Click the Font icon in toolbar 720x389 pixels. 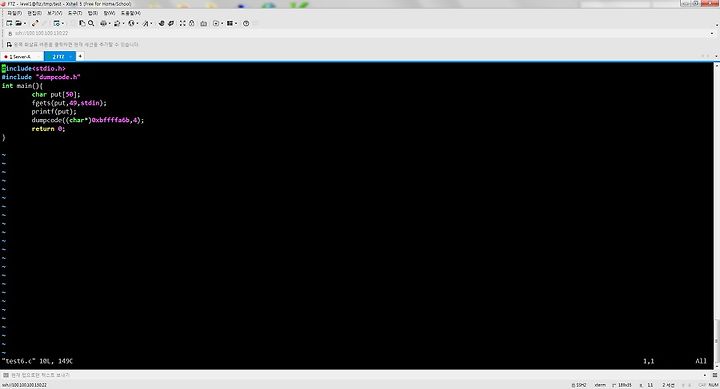click(x=146, y=23)
